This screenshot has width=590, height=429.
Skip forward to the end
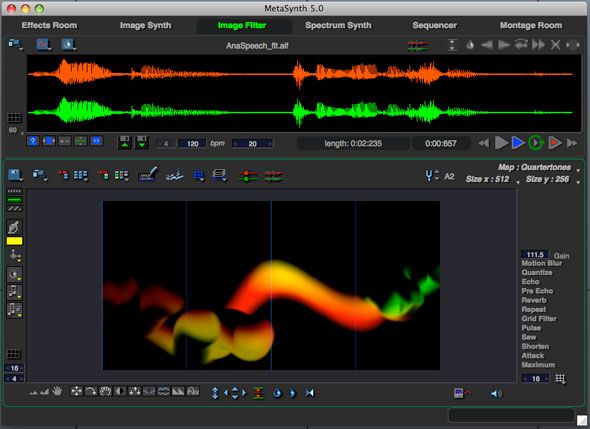[572, 143]
